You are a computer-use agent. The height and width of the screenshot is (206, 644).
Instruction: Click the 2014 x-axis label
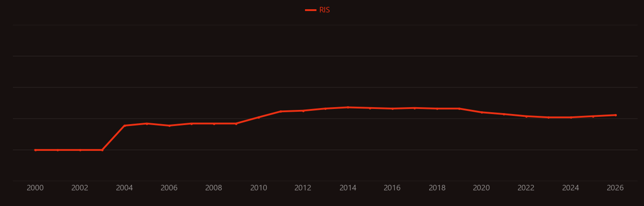point(348,188)
